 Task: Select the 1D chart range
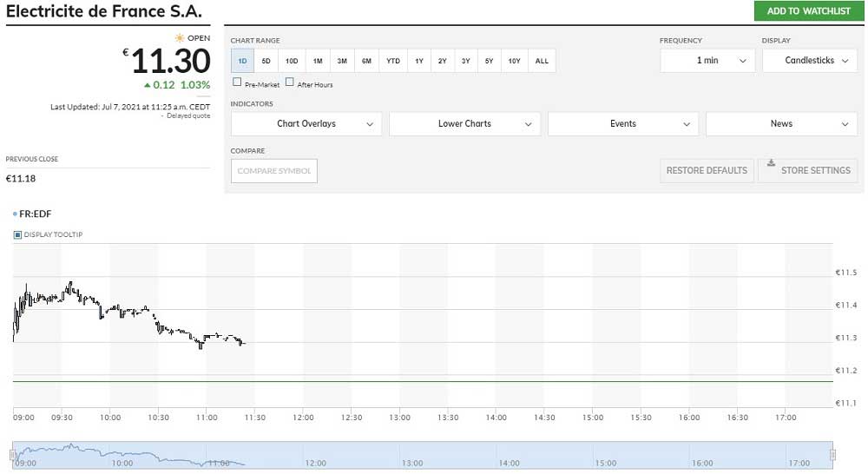tap(242, 61)
